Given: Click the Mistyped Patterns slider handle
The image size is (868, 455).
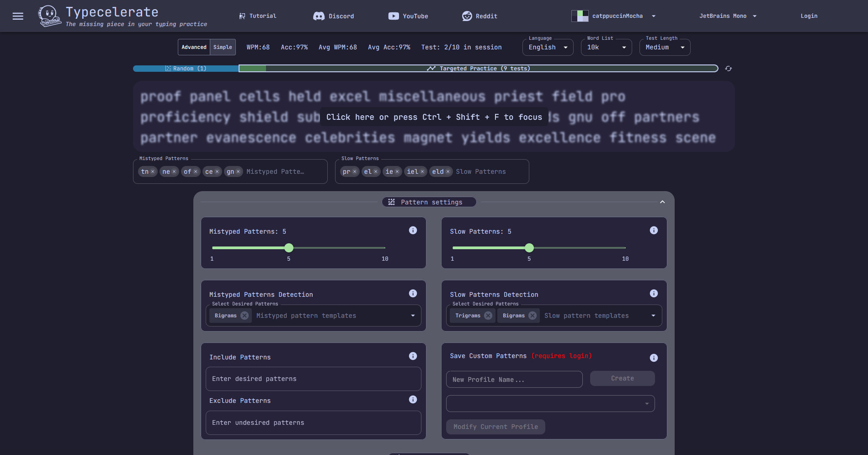Looking at the screenshot, I should [x=289, y=248].
